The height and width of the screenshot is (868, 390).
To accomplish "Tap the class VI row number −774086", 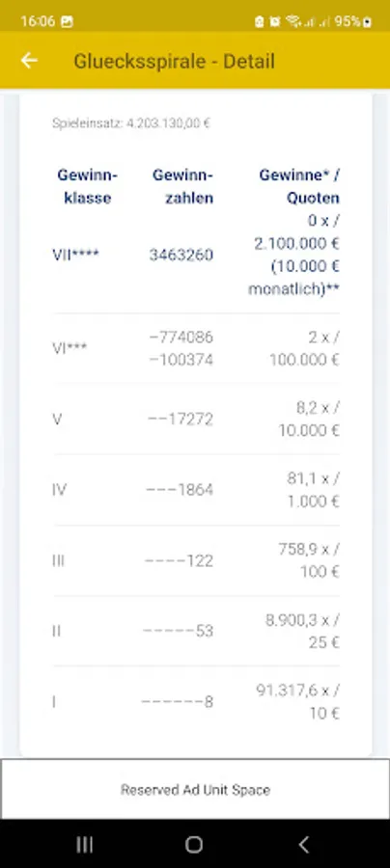I will [x=181, y=338].
